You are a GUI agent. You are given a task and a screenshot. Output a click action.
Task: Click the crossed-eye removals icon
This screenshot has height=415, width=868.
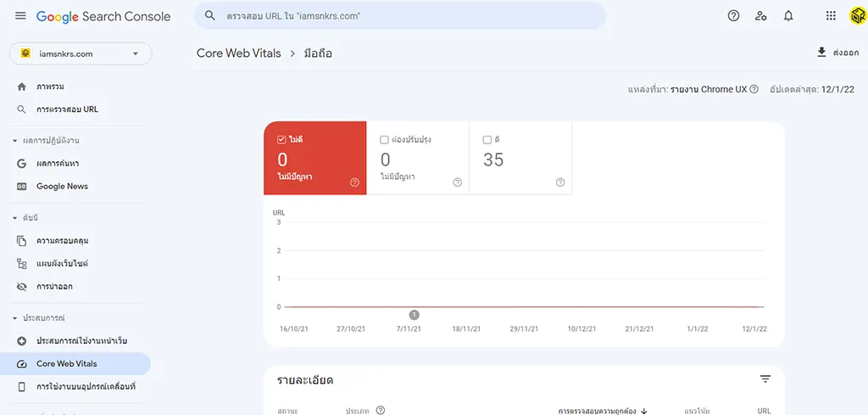point(21,287)
